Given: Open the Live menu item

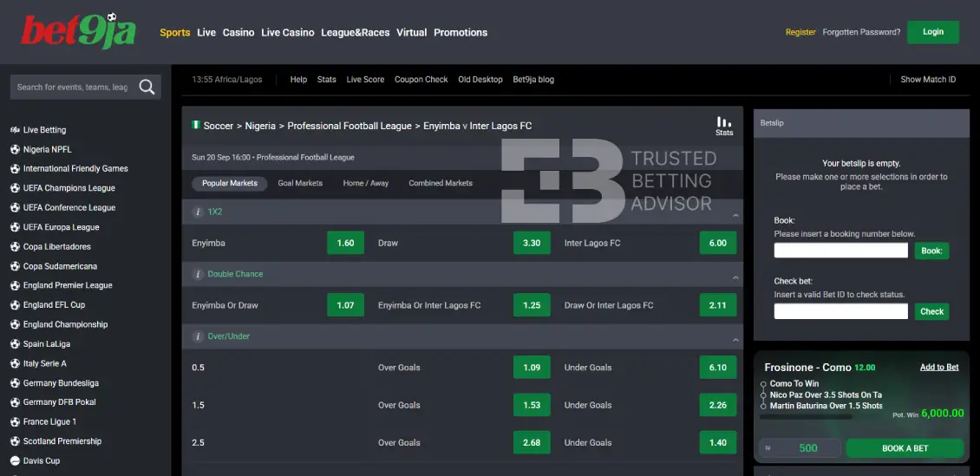Looking at the screenshot, I should tap(206, 32).
